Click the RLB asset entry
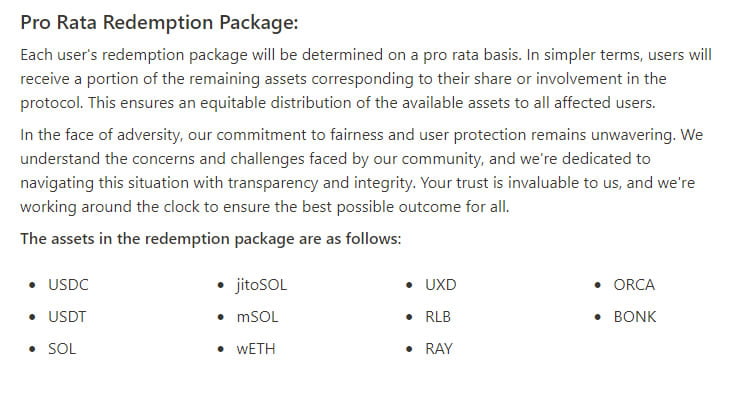The image size is (733, 404). (438, 317)
